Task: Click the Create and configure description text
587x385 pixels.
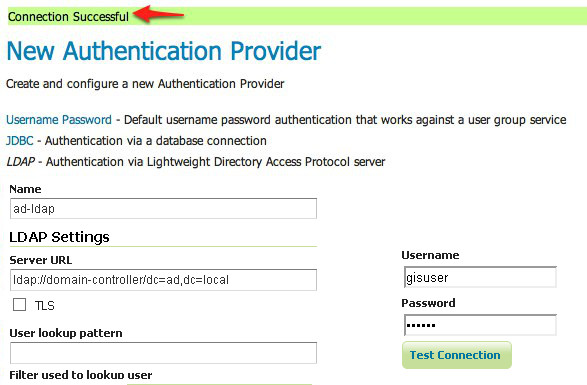Action: 145,84
